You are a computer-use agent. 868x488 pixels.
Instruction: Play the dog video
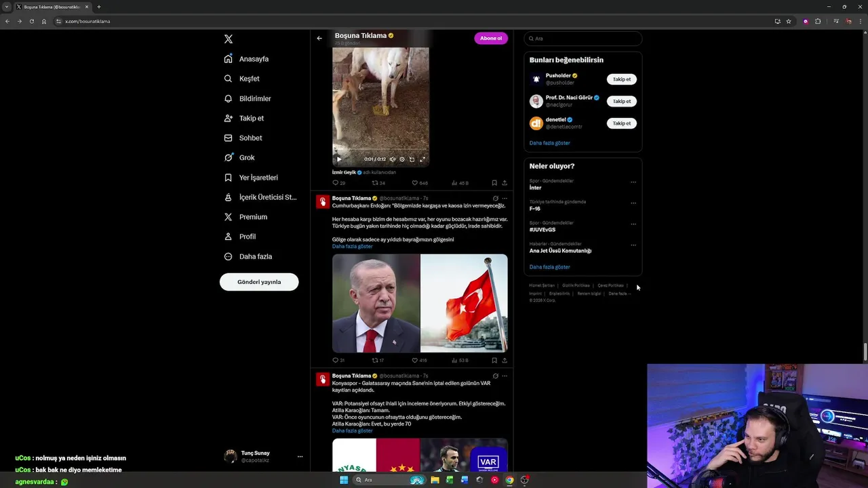tap(339, 159)
